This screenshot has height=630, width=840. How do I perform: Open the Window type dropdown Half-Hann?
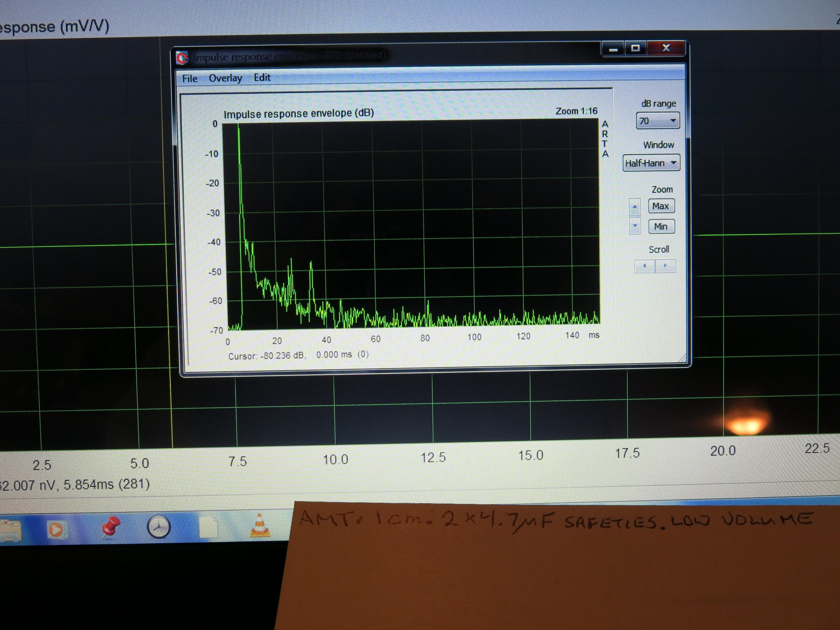[x=651, y=163]
